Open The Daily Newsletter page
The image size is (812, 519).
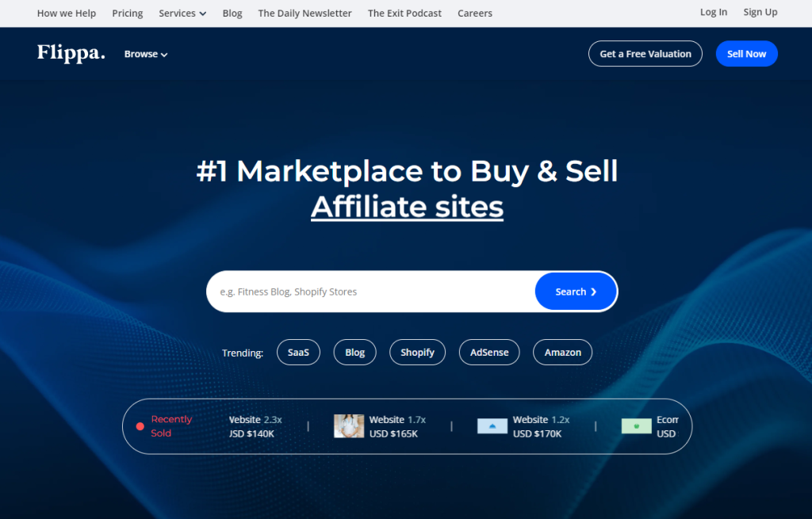point(304,13)
